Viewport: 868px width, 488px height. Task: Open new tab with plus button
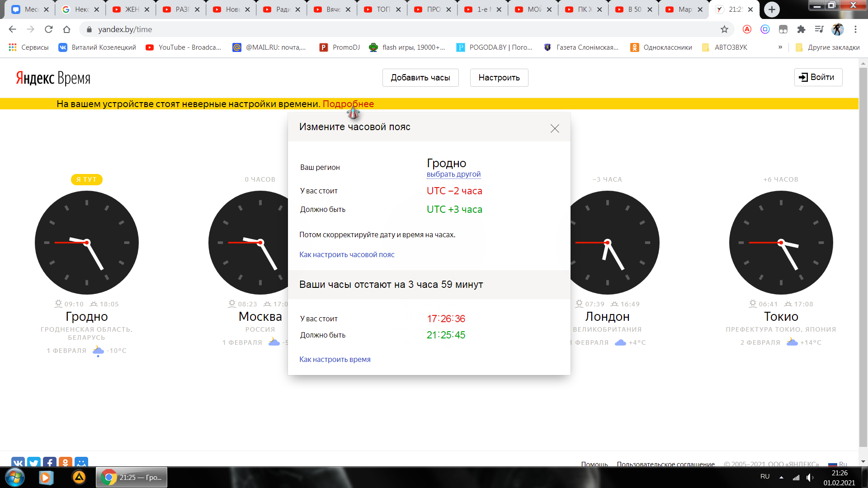click(x=772, y=9)
